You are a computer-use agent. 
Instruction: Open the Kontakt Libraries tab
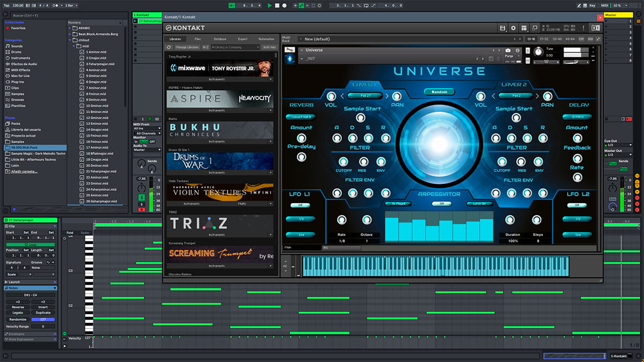pos(175,39)
